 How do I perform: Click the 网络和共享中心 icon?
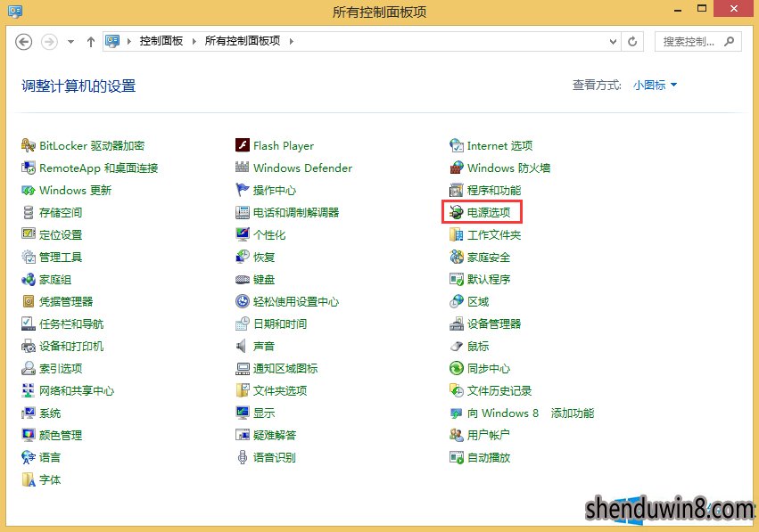tap(28, 390)
